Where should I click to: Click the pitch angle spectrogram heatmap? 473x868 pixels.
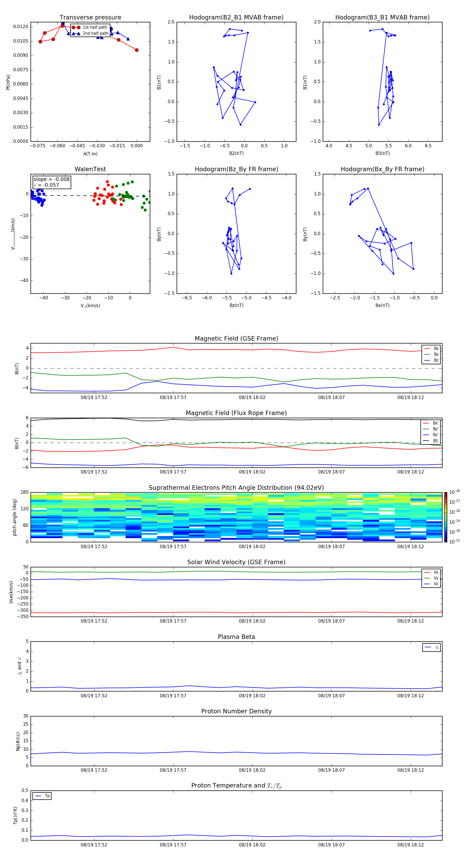click(x=236, y=517)
